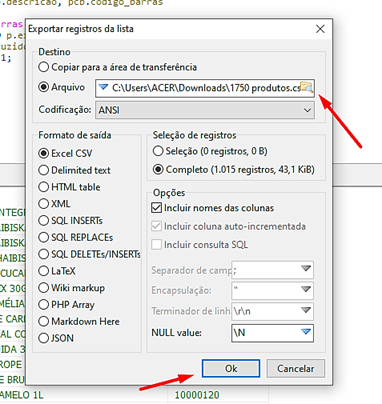Choose Markdown Here output format
Screen dimensions: 382x404
point(79,321)
